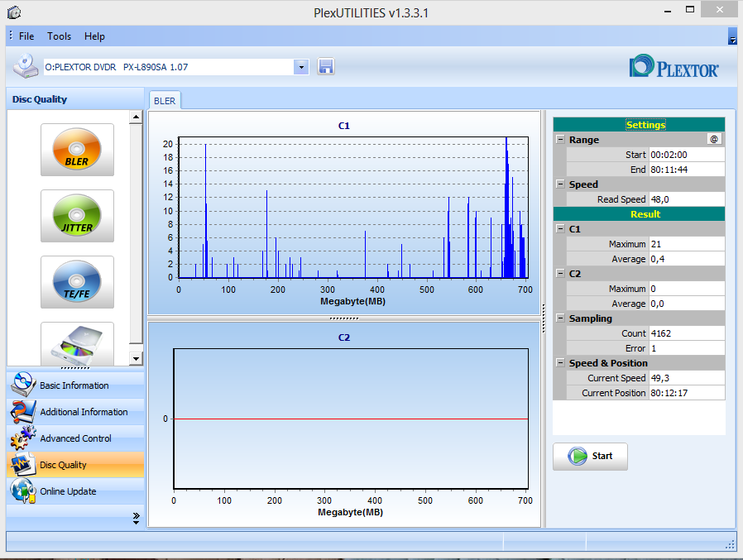The width and height of the screenshot is (743, 560).
Task: Collapse the Speed settings group
Action: tap(560, 184)
